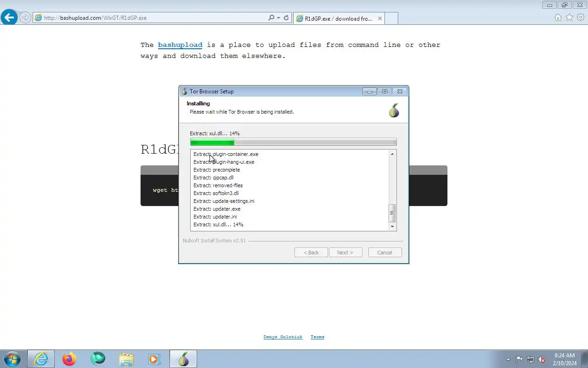Open the green media app taskbar icon

pyautogui.click(x=98, y=359)
